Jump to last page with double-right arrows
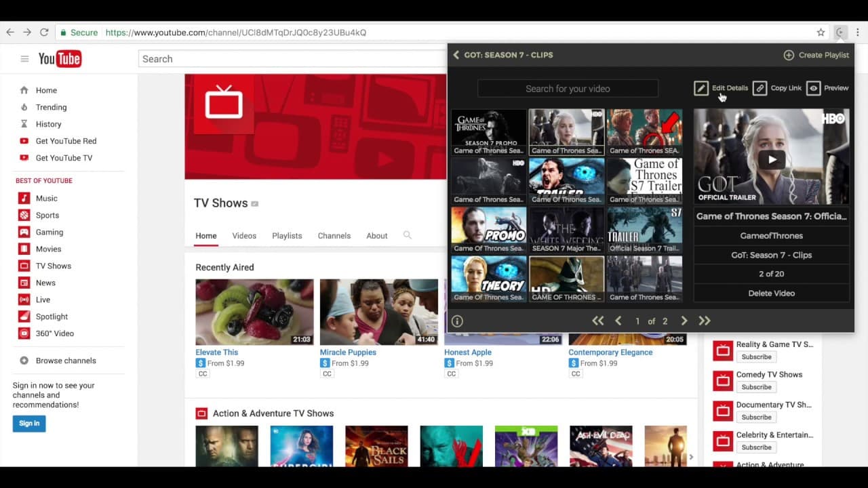Viewport: 868px width, 488px height. [x=705, y=321]
